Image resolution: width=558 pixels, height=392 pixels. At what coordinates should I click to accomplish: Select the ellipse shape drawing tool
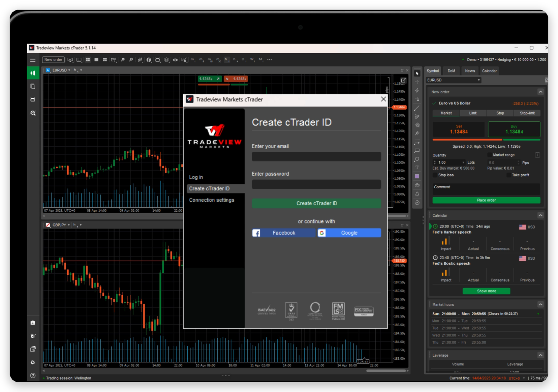pyautogui.click(x=417, y=159)
